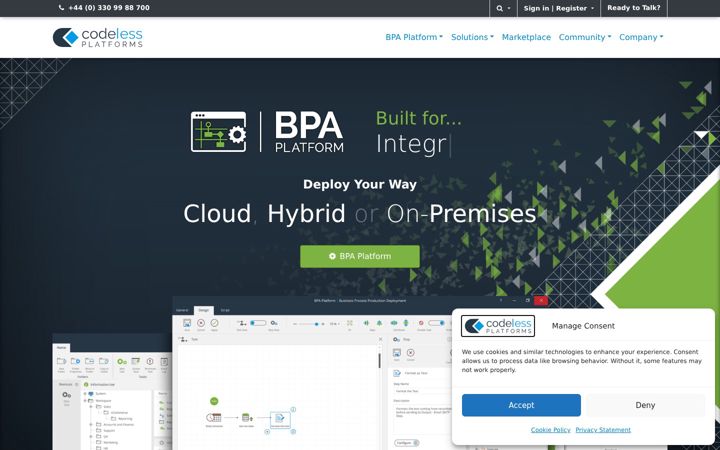Click the green New Task gears icon
The width and height of the screenshot is (720, 450).
(122, 361)
